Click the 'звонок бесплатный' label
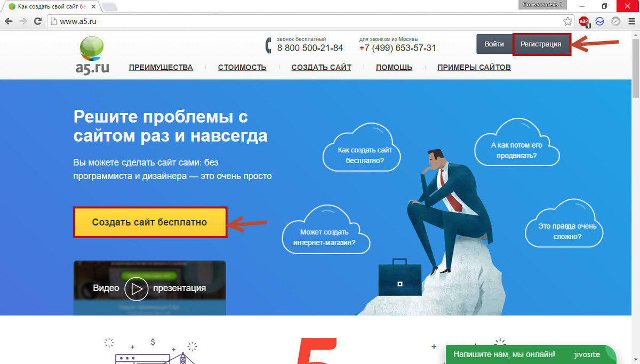The image size is (640, 364). click(x=302, y=39)
